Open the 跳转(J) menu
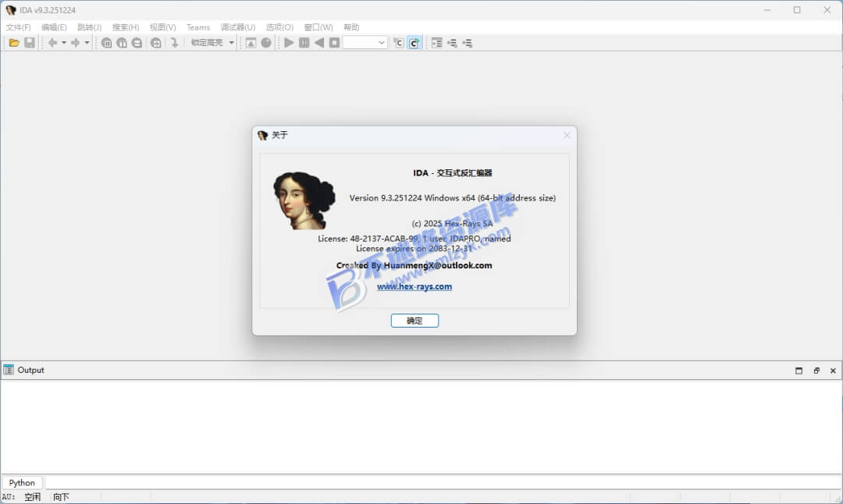Viewport: 843px width, 504px height. [89, 27]
